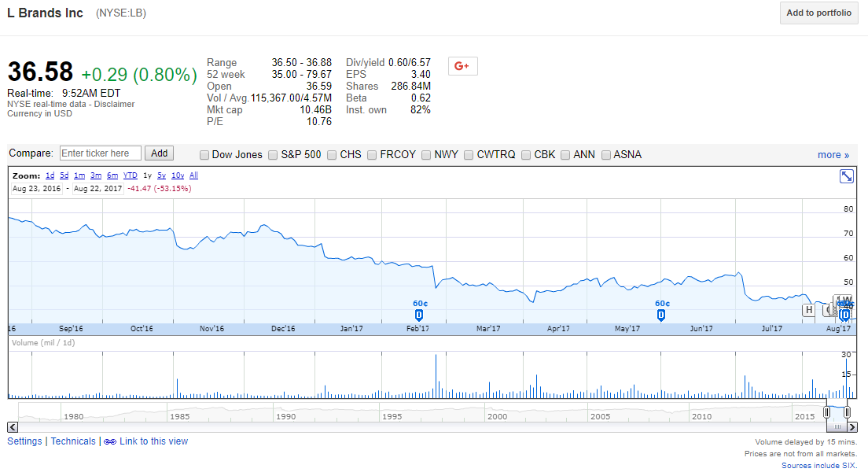This screenshot has width=868, height=476.
Task: Set chart zoom to All
Action: click(x=193, y=175)
